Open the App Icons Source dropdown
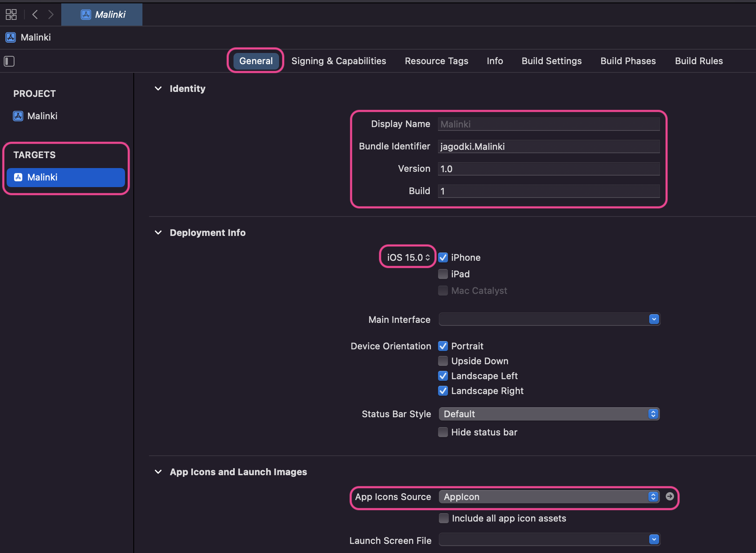 pos(549,497)
